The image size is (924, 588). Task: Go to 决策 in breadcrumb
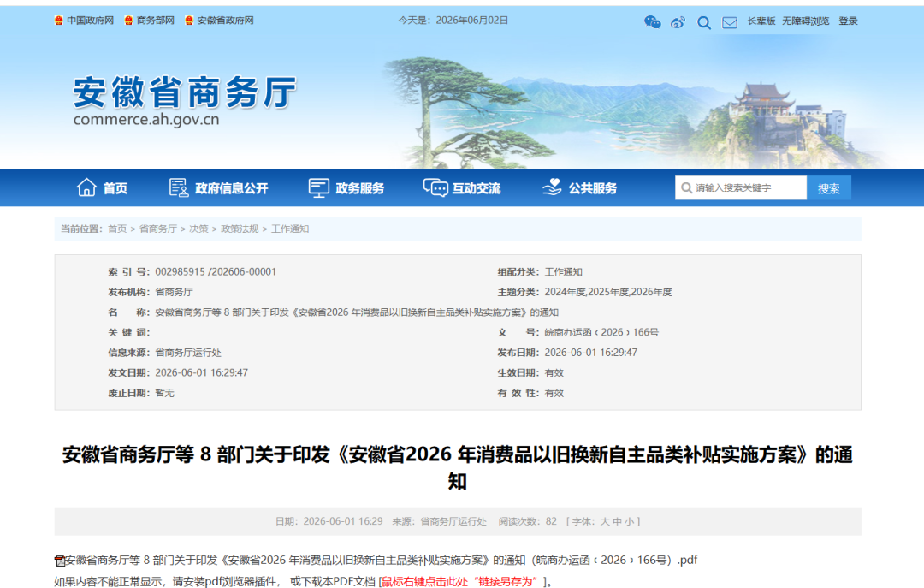coord(198,229)
